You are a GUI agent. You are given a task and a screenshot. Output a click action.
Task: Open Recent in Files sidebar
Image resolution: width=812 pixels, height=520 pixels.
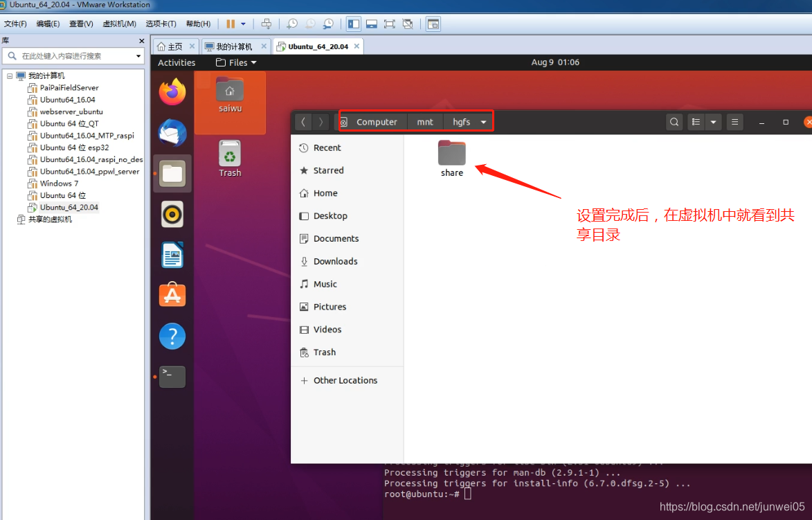pyautogui.click(x=347, y=147)
